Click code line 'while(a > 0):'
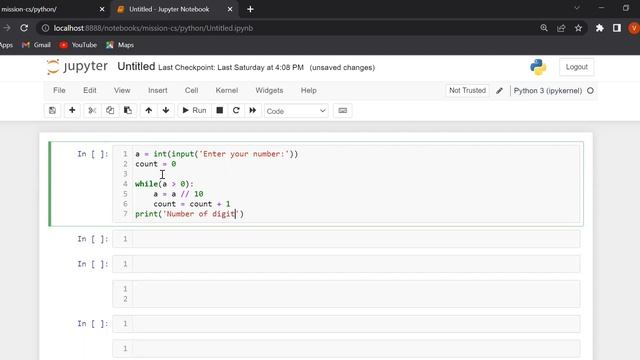Viewport: 640px width, 360px height. [x=164, y=184]
